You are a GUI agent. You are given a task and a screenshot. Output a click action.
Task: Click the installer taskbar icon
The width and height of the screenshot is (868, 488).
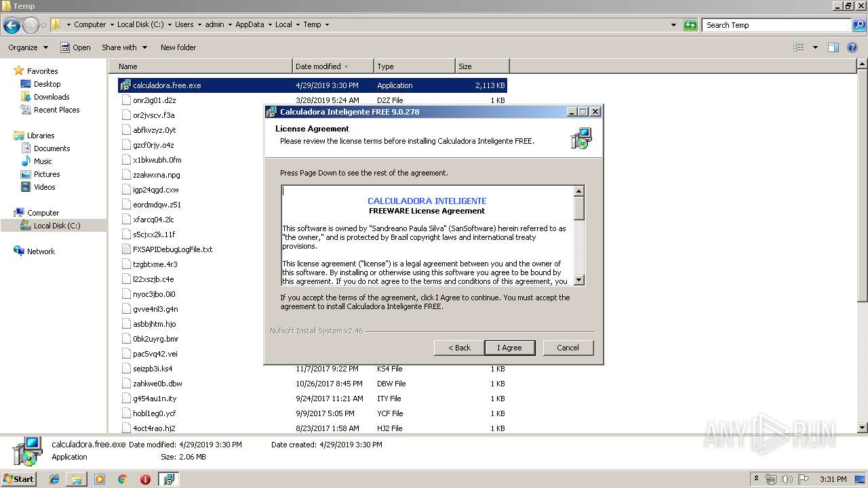(168, 479)
